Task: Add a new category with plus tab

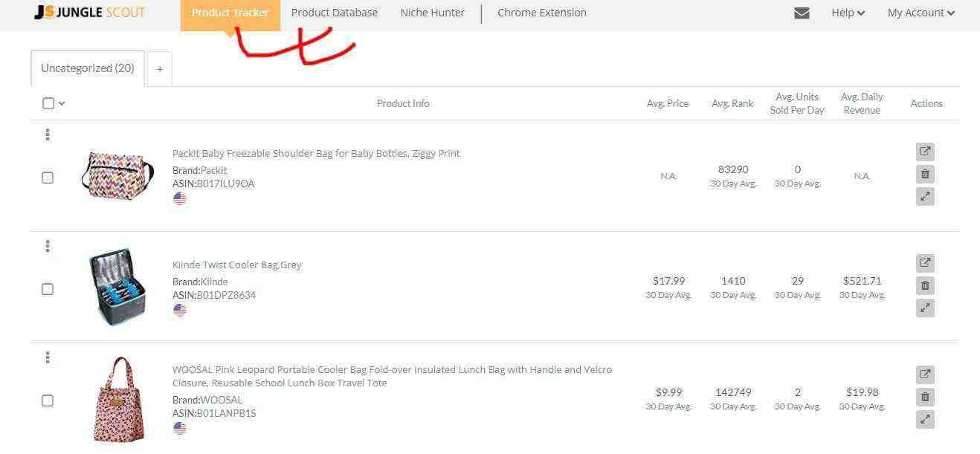Action: pyautogui.click(x=160, y=69)
